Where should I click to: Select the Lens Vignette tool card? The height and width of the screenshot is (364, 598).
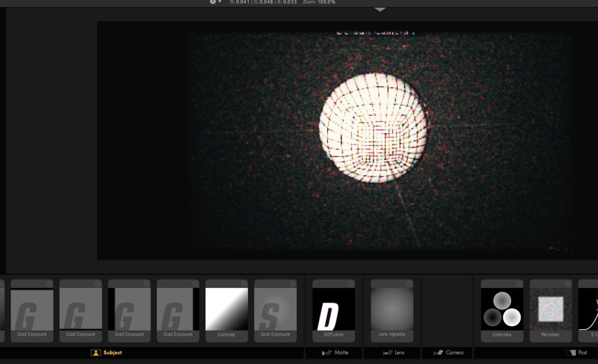tap(392, 311)
